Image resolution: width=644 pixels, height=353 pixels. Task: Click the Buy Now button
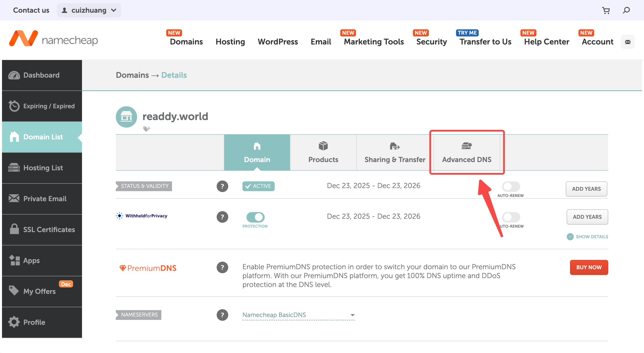(x=589, y=267)
